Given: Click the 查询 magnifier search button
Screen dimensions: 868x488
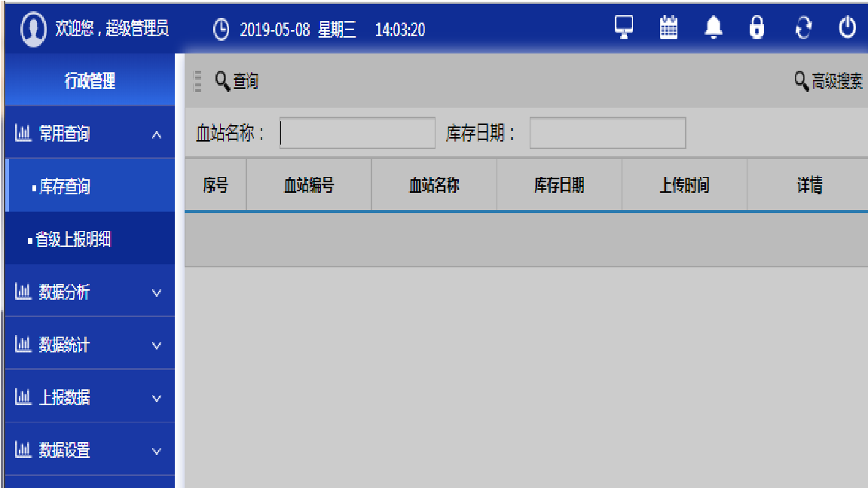Looking at the screenshot, I should point(237,81).
